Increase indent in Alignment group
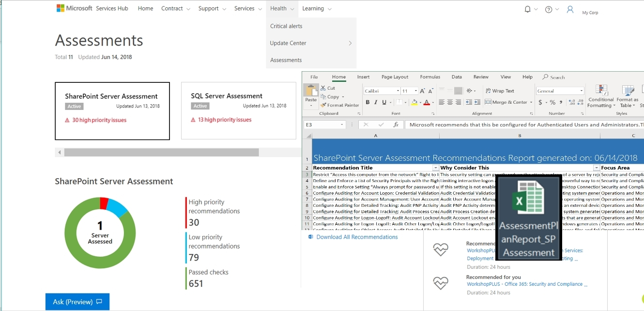 pos(477,102)
